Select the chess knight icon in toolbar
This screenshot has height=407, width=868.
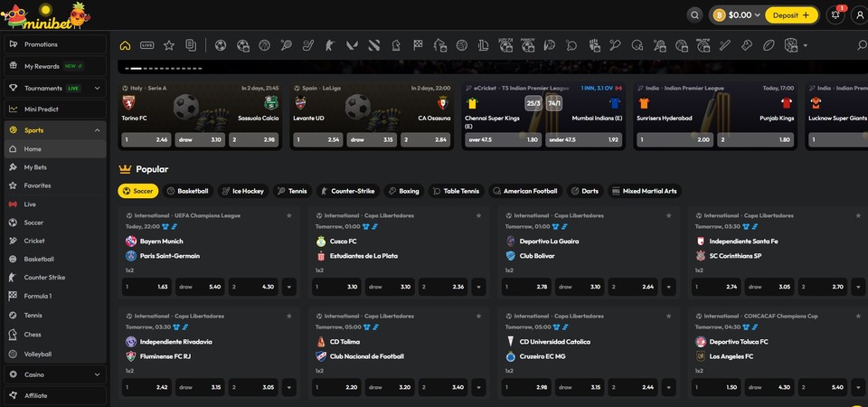(395, 45)
